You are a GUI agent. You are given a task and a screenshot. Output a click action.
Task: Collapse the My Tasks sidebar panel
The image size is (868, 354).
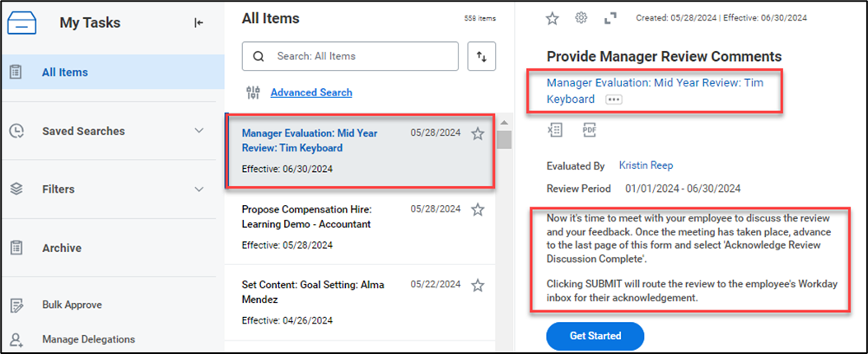pyautogui.click(x=198, y=23)
